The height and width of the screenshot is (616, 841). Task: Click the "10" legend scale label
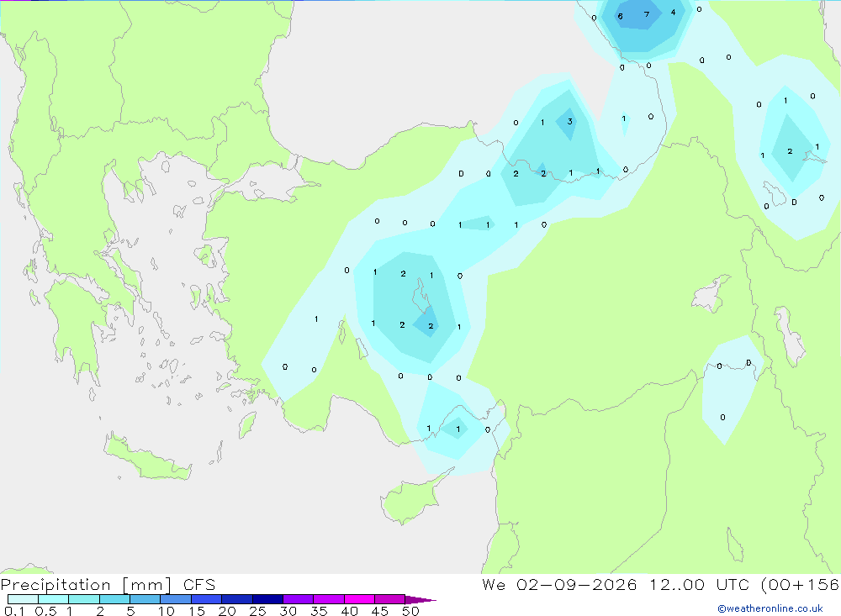point(167,611)
